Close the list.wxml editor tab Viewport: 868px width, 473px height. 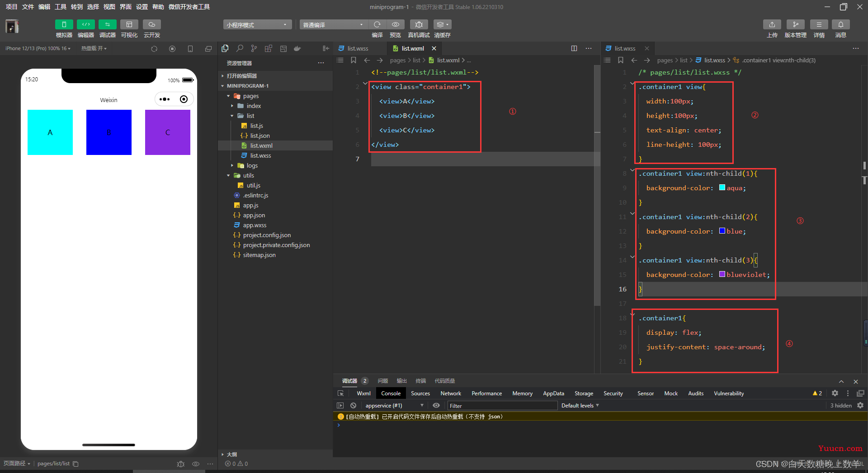tap(434, 48)
